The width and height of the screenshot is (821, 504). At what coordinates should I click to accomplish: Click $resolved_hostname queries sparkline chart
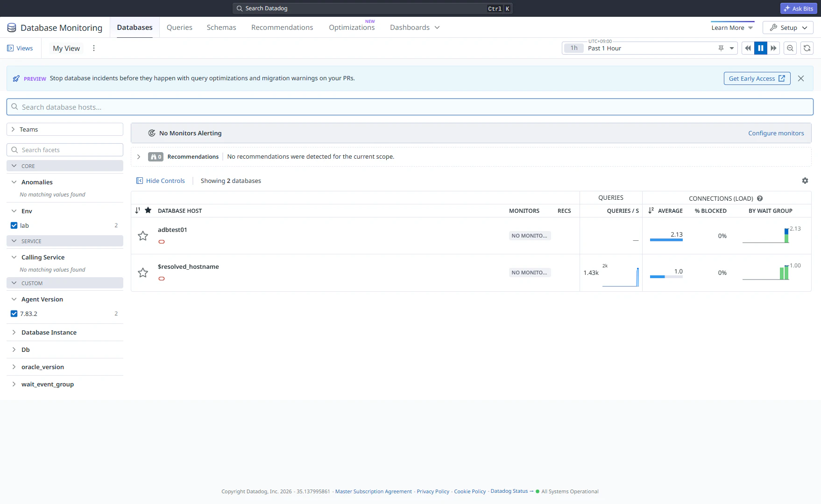[620, 277]
